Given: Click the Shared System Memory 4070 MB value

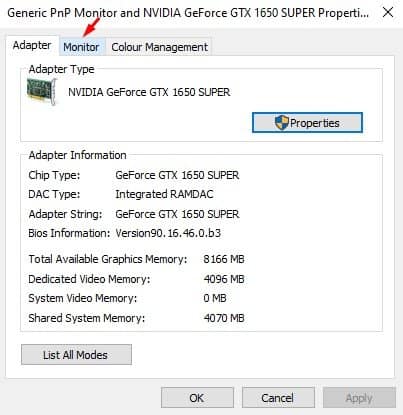Looking at the screenshot, I should pos(224,318).
